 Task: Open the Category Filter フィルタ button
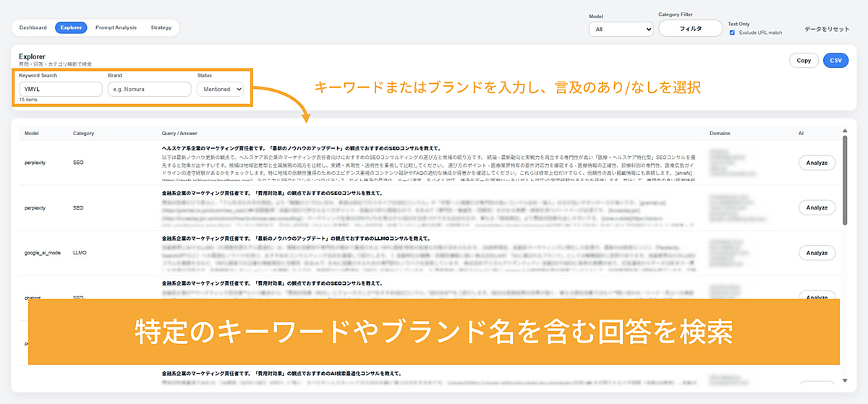[x=690, y=28]
